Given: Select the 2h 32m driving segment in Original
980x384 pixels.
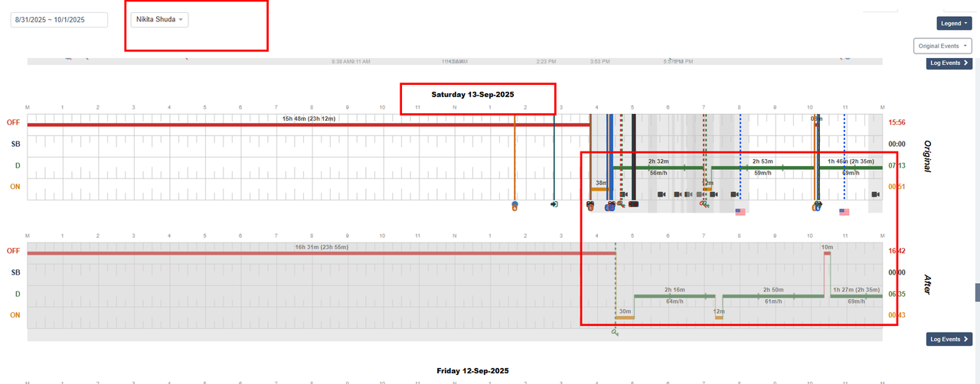Looking at the screenshot, I should coord(658,167).
